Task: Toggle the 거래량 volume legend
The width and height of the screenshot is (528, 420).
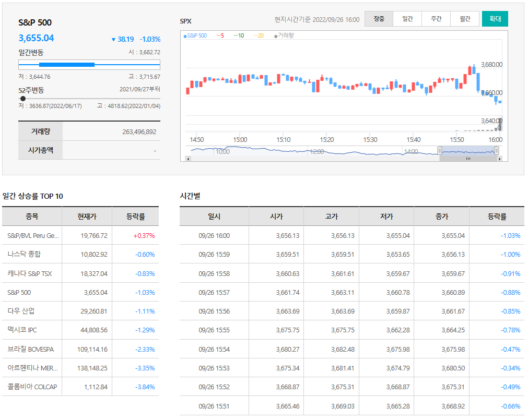Action: click(x=284, y=35)
